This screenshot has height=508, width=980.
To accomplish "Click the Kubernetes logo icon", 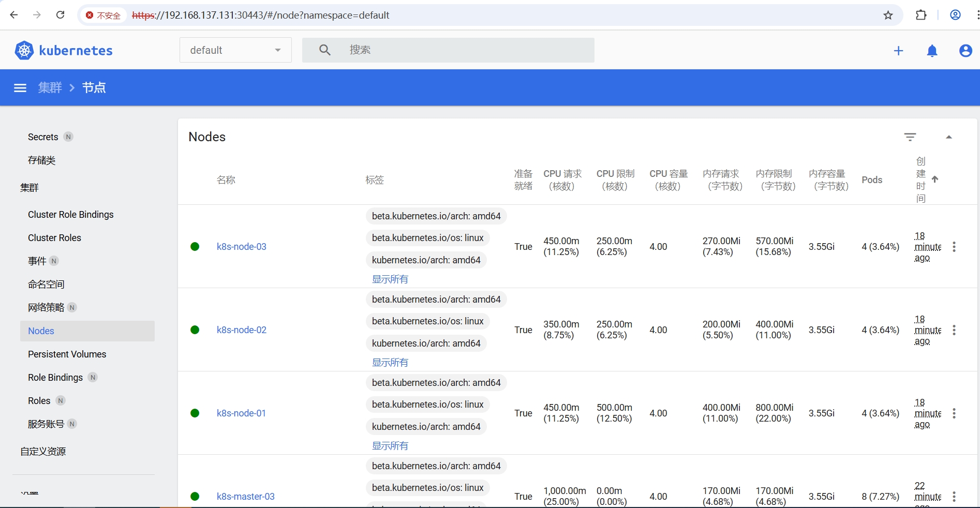I will [x=24, y=50].
